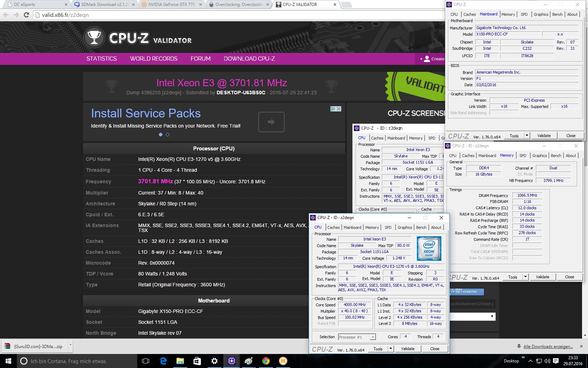Expand the Desktop toolbar chevron

(523, 357)
